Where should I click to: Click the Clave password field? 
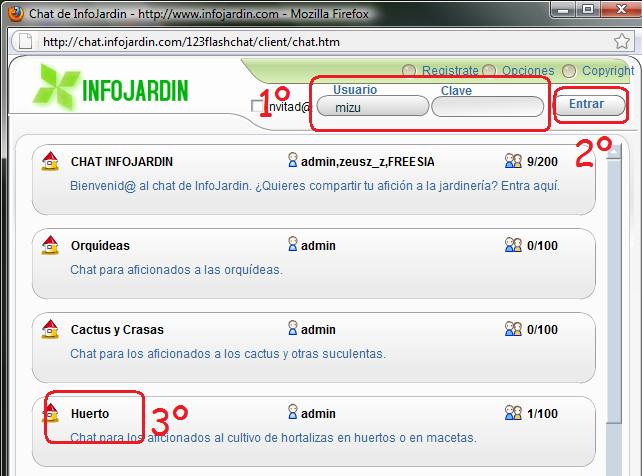point(487,107)
